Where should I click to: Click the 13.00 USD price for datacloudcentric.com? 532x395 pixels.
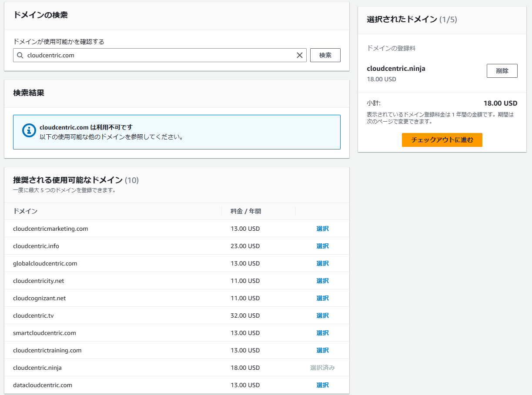245,385
